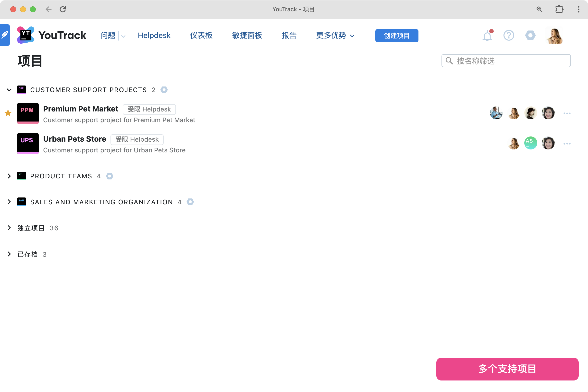Open settings icon next to Product Teams
This screenshot has width=588, height=392.
click(x=110, y=176)
